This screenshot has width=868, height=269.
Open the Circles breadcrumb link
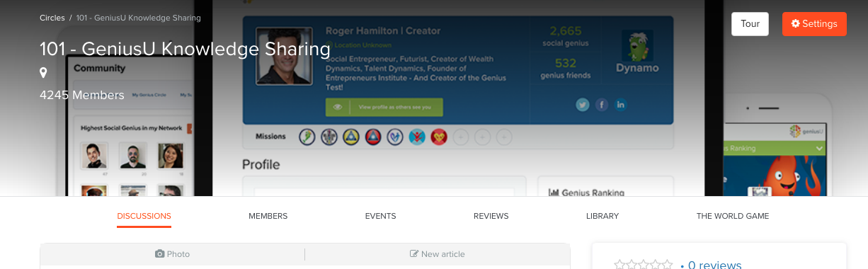pyautogui.click(x=52, y=18)
